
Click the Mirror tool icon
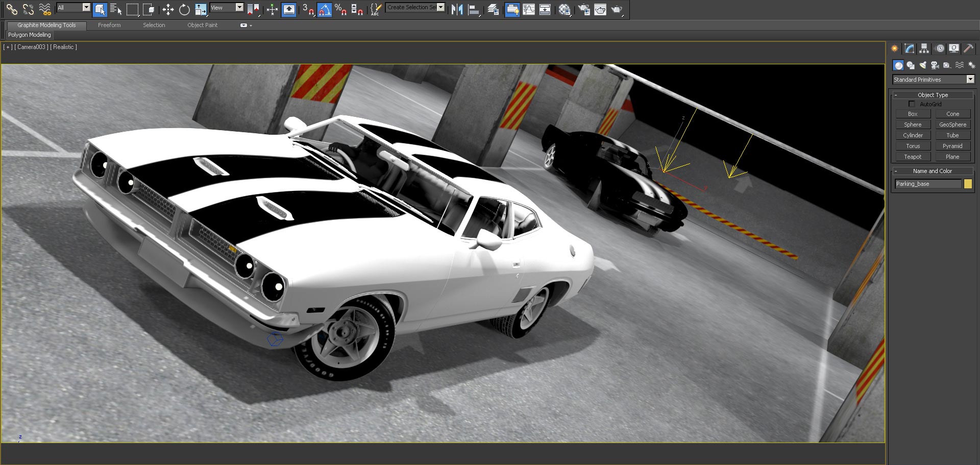point(457,9)
